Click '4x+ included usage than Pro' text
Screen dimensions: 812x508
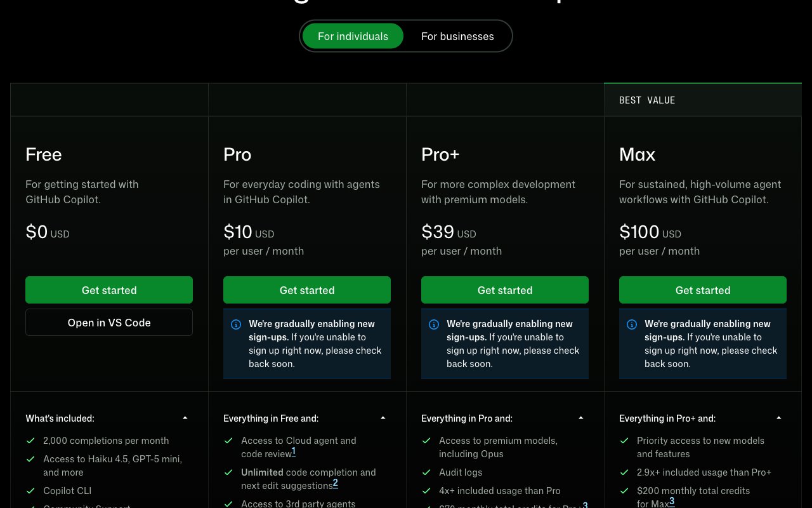500,491
